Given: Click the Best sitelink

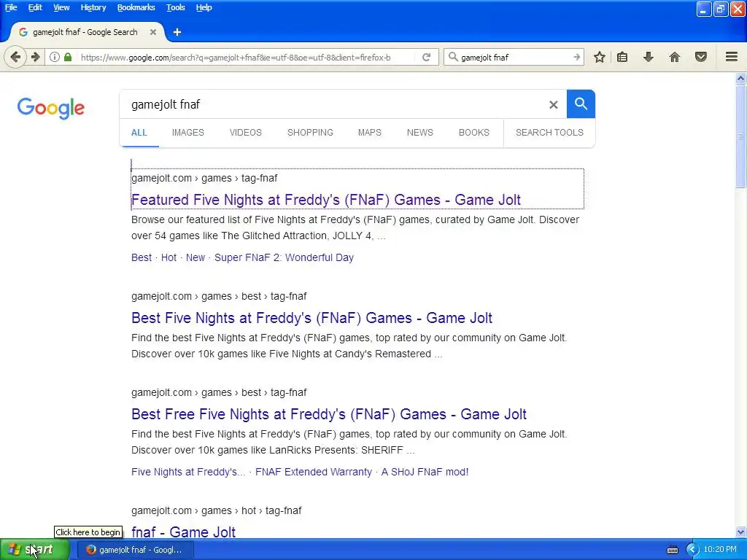Looking at the screenshot, I should 142,257.
